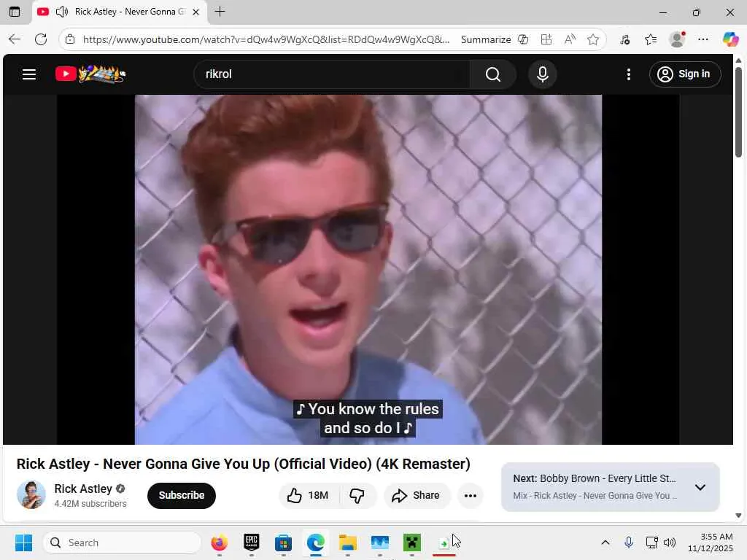Click the page vertical scrollbar thumb
The height and width of the screenshot is (560, 747).
pos(738,112)
